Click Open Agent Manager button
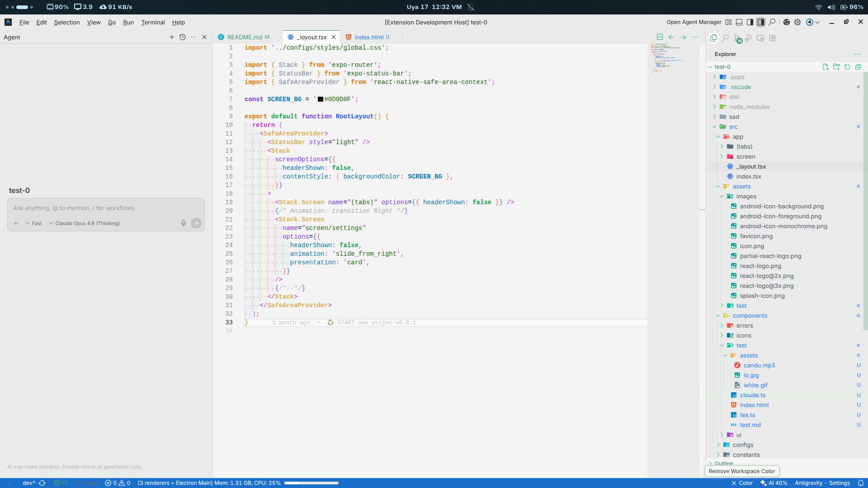Image resolution: width=868 pixels, height=488 pixels. click(693, 22)
